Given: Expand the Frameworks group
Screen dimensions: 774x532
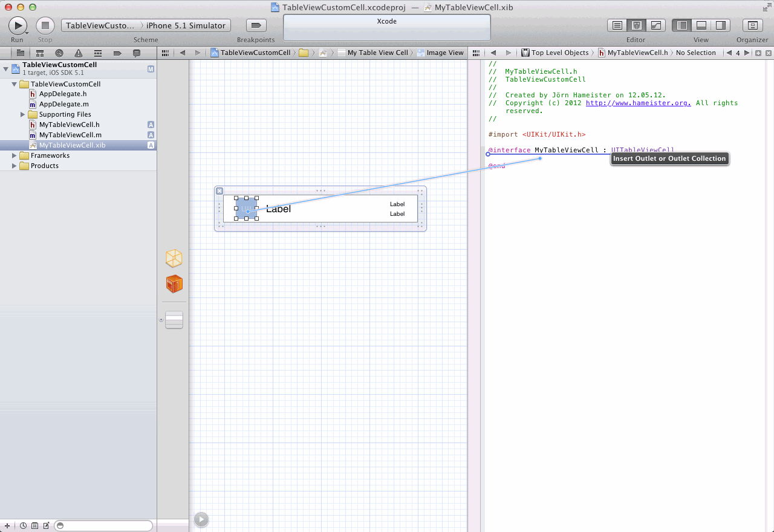Looking at the screenshot, I should click(15, 155).
